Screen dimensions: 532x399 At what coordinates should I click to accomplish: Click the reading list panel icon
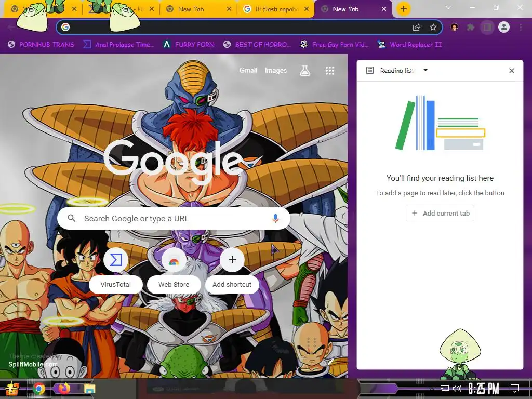[x=370, y=70]
